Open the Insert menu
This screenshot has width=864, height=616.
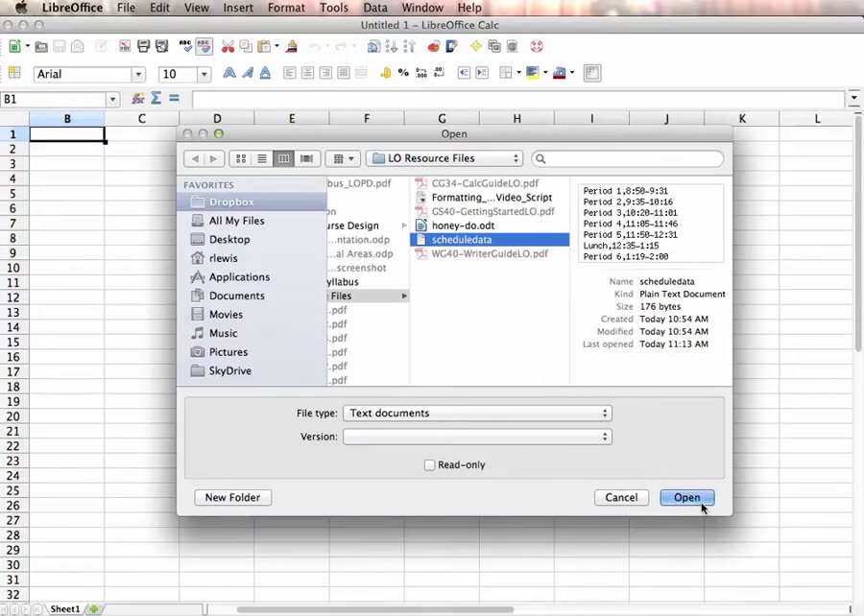238,8
